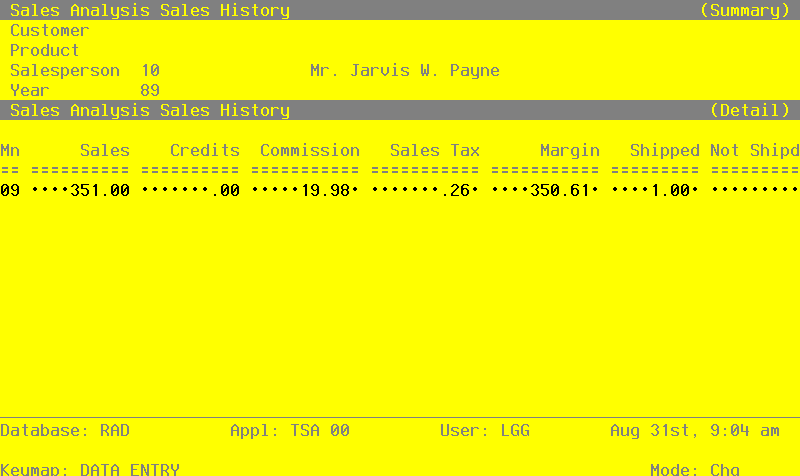The width and height of the screenshot is (800, 476).
Task: Click the Mn column header
Action: click(10, 151)
